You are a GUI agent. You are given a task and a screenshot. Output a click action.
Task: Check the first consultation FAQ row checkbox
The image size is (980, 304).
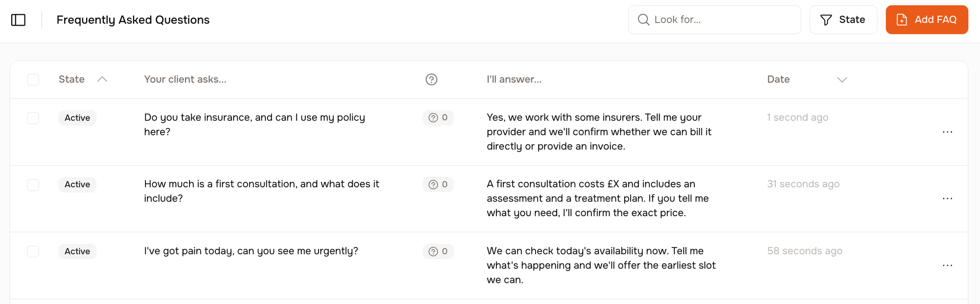point(33,185)
